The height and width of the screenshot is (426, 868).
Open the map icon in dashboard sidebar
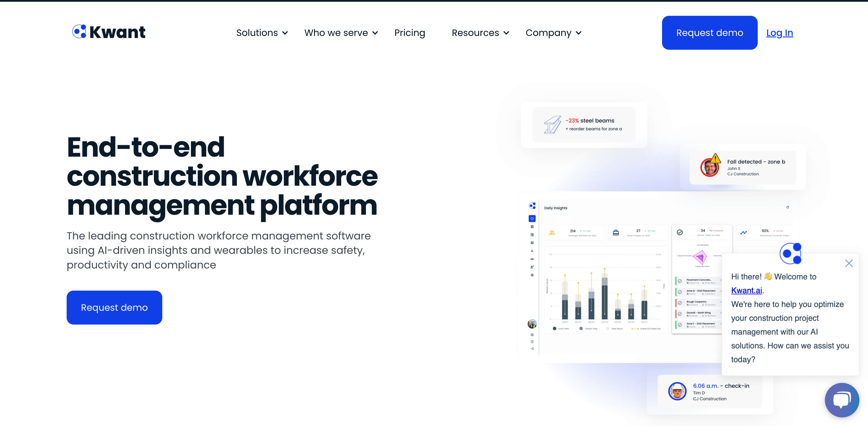pyautogui.click(x=532, y=243)
